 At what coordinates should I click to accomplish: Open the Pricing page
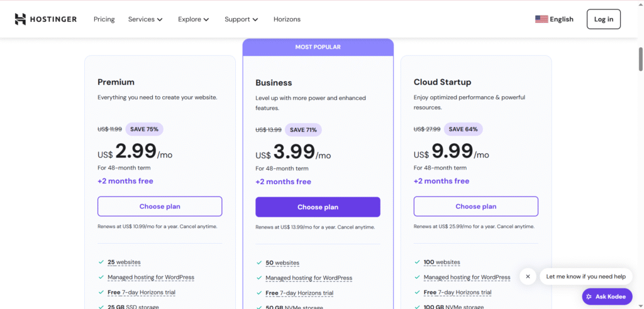pyautogui.click(x=104, y=19)
